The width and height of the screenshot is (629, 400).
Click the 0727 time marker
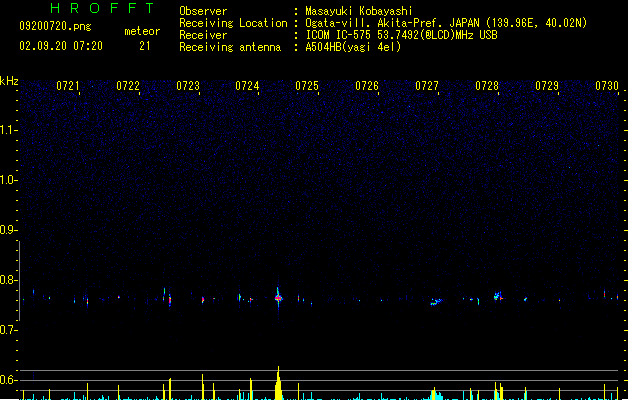point(427,86)
